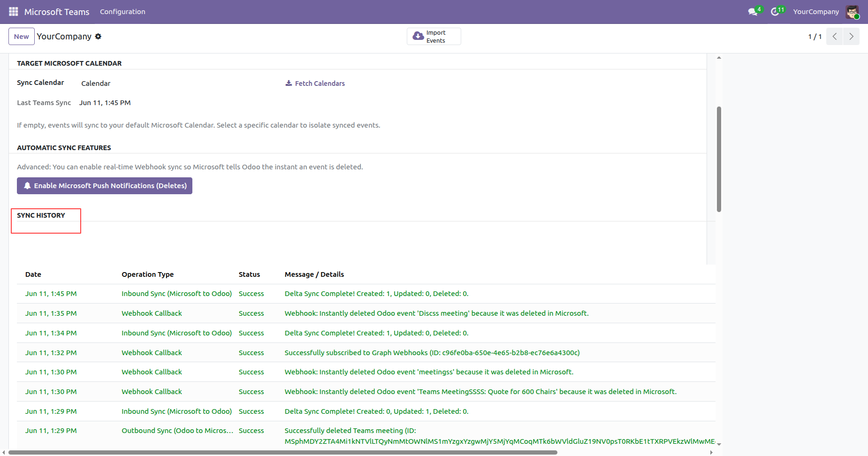Click 'Inbound Sync (Microsoft to Odoo)' in the 1:34 PM row

click(177, 333)
